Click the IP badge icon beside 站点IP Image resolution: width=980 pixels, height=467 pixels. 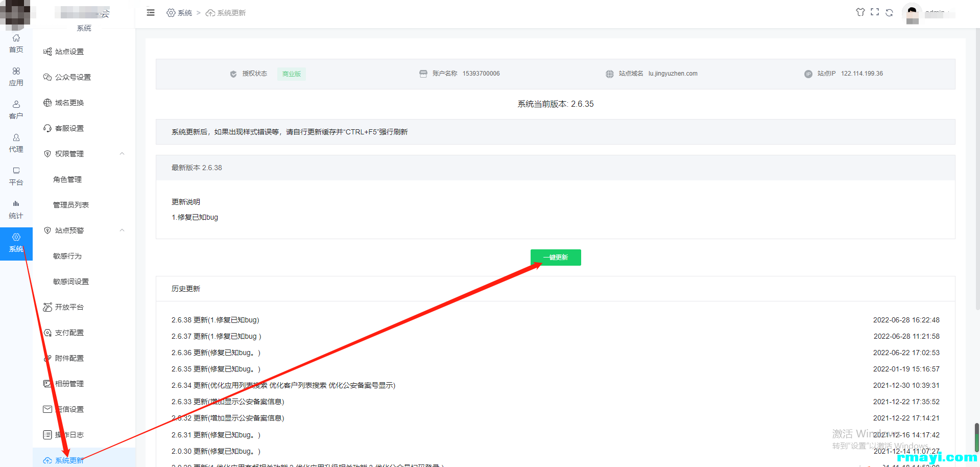(808, 74)
